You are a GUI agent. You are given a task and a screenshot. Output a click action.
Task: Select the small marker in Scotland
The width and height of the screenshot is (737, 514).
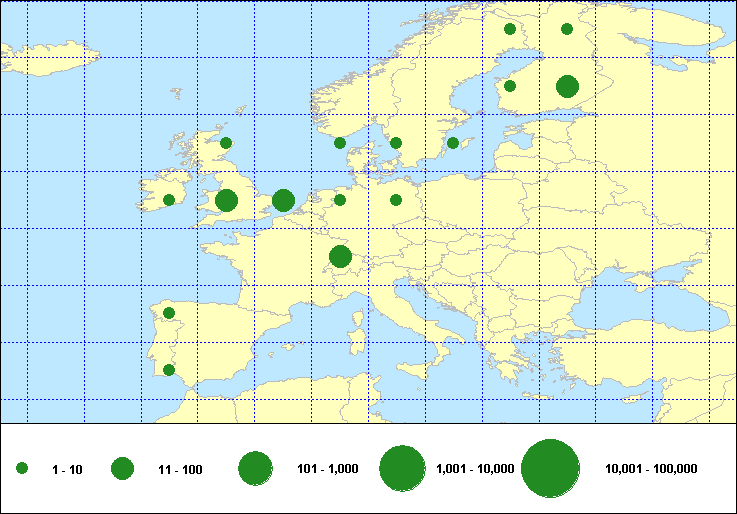(226, 143)
